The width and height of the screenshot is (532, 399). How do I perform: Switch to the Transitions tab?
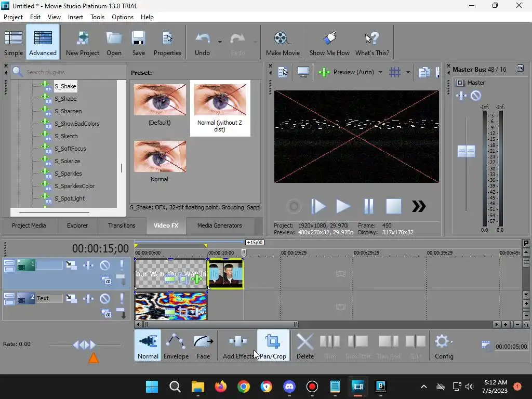[122, 225]
